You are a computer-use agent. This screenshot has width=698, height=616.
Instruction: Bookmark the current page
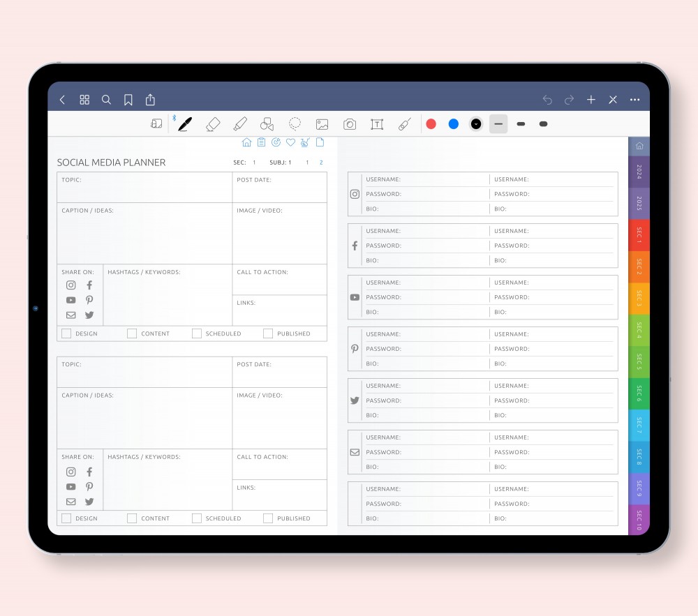[x=128, y=100]
